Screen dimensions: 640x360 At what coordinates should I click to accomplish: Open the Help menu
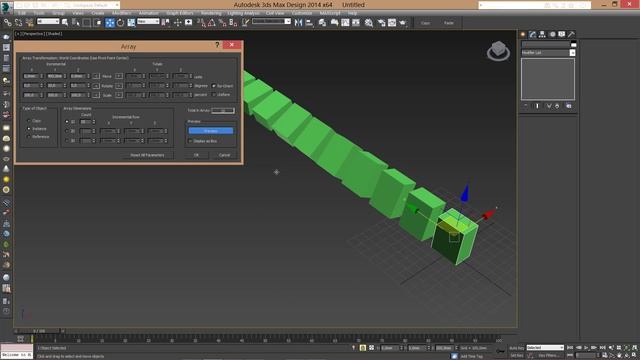tap(352, 13)
